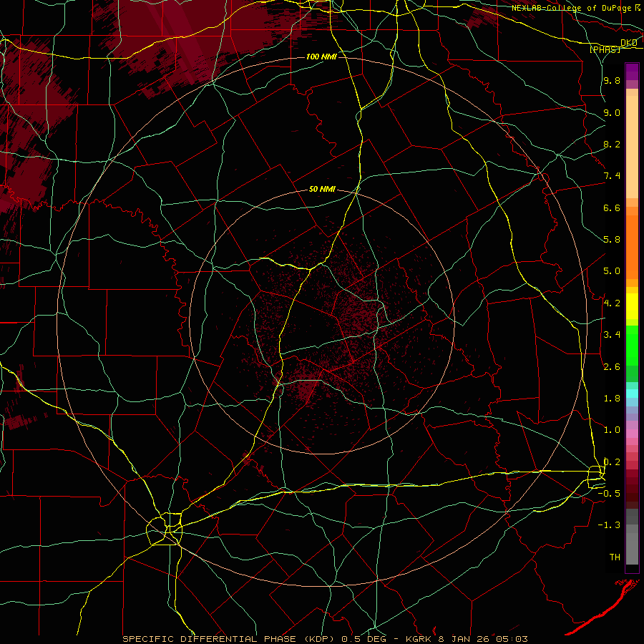This screenshot has height=644, width=644.
Task: Click the -0.5 value on the color scale
Action: 609,494
